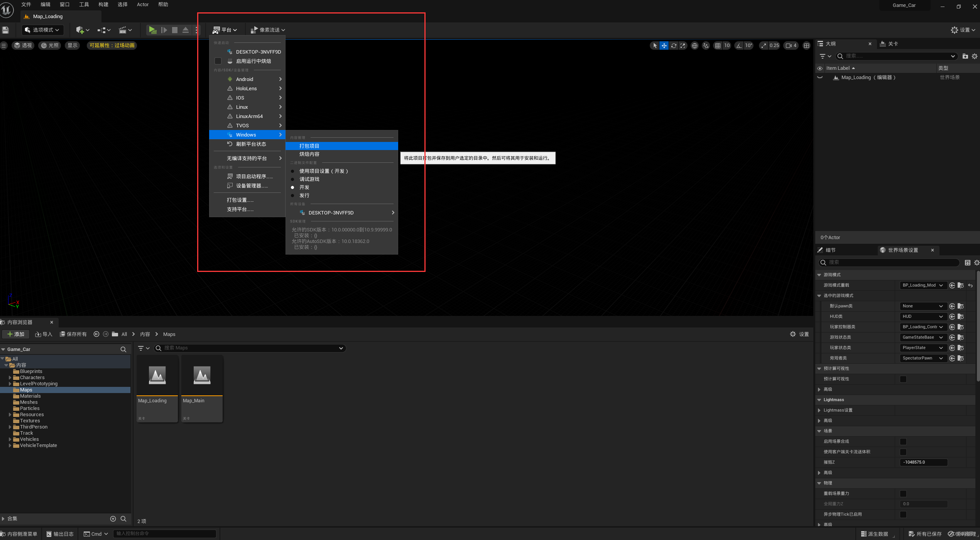Toggle the 预计算可视性 checkbox
The height and width of the screenshot is (540, 980).
click(x=903, y=379)
